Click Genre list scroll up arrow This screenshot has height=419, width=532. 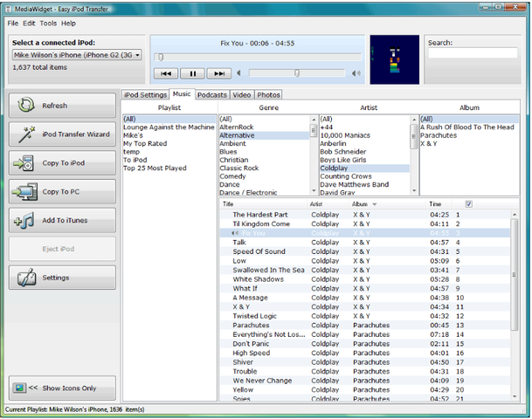314,120
